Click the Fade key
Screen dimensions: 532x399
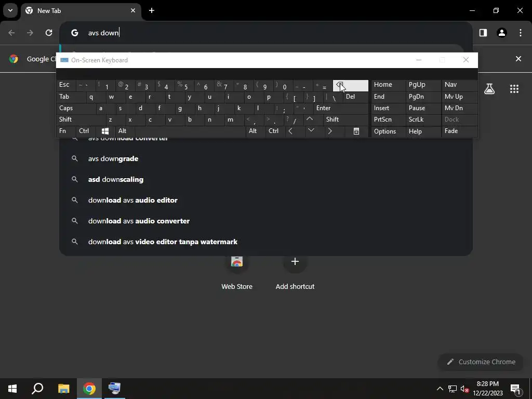[459, 131]
